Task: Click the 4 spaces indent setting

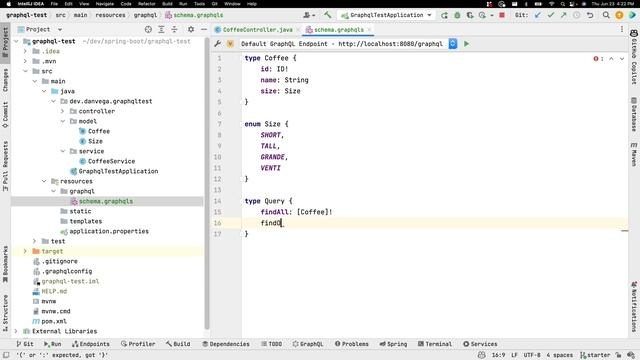Action: point(560,355)
